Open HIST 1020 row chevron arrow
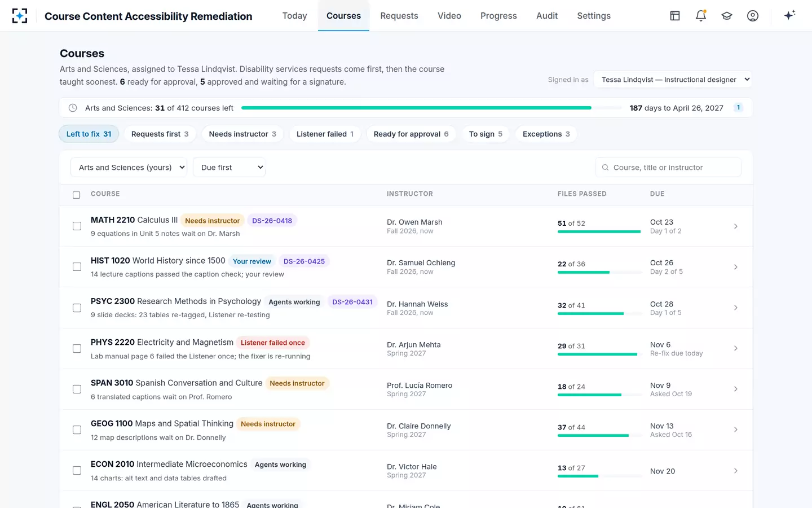Image resolution: width=812 pixels, height=508 pixels. click(x=736, y=267)
